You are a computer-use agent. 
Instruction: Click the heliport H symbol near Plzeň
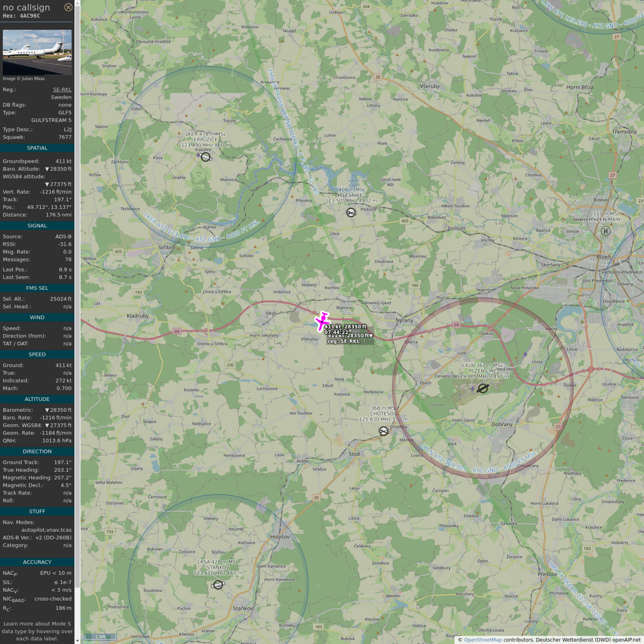click(606, 231)
